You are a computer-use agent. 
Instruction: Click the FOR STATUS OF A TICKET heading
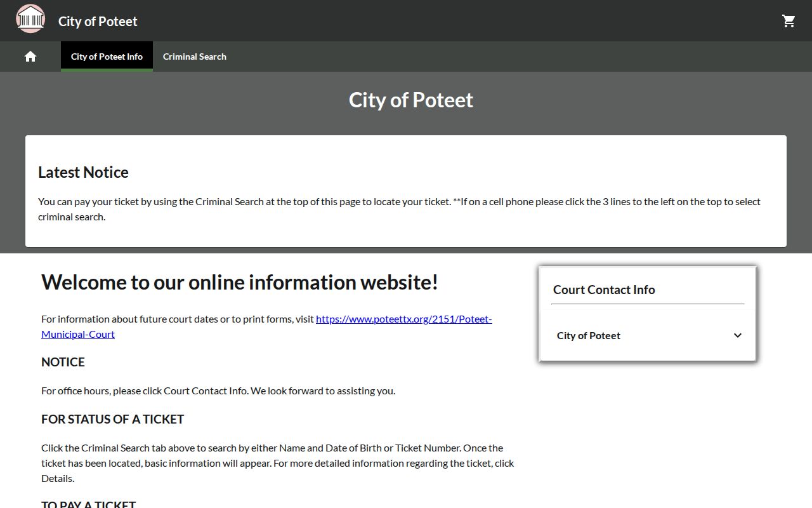coord(112,419)
